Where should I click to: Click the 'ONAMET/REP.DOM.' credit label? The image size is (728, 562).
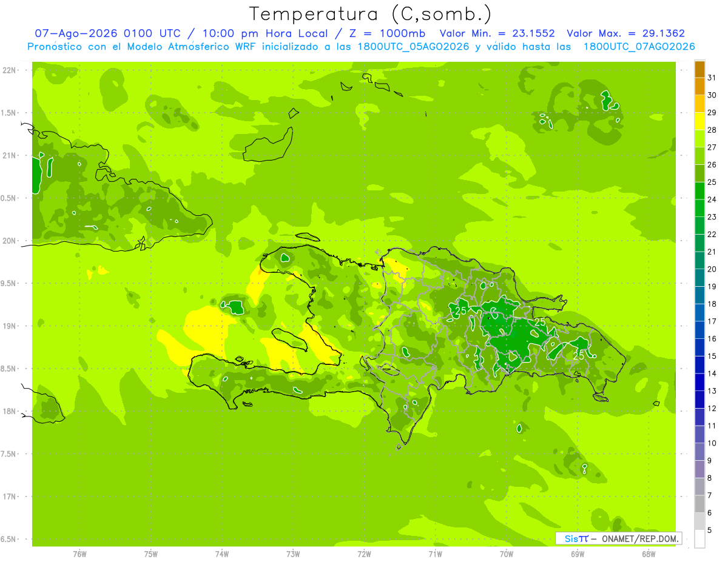coord(639,538)
